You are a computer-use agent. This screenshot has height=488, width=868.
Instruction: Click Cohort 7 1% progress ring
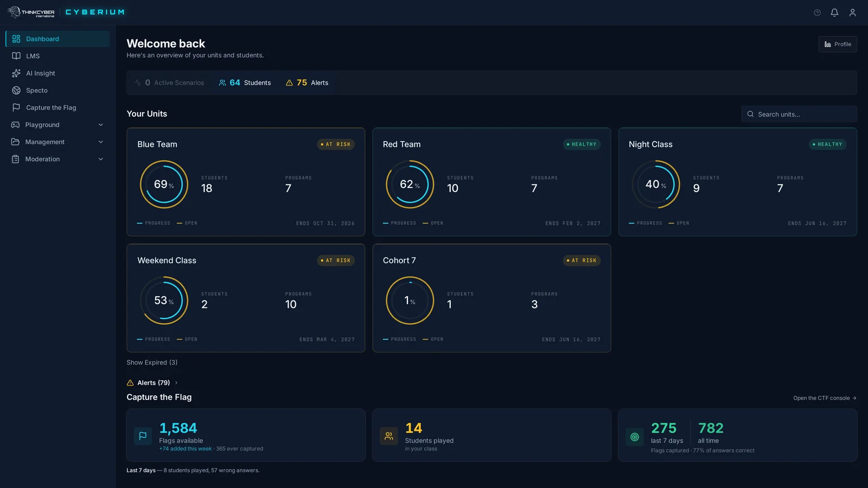pyautogui.click(x=410, y=300)
